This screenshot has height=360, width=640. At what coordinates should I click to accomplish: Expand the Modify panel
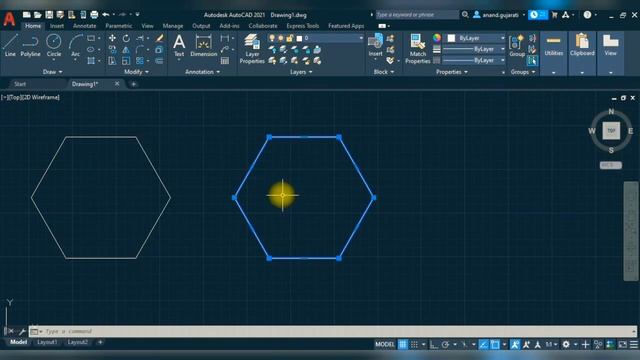pyautogui.click(x=136, y=72)
